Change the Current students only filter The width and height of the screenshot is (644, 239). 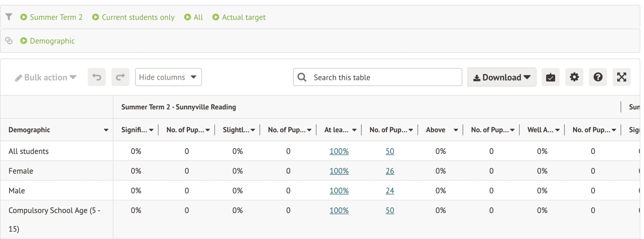click(133, 17)
